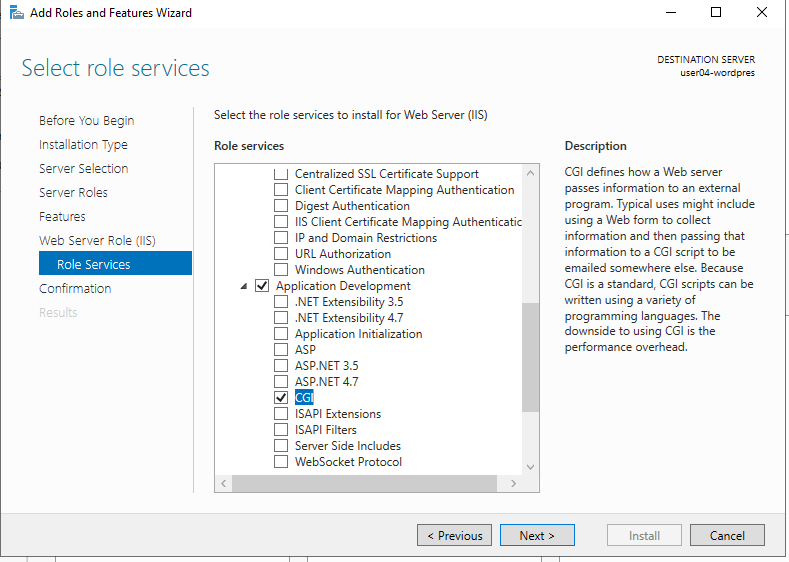This screenshot has height=562, width=789.
Task: Minimize the wizard window
Action: tap(671, 12)
